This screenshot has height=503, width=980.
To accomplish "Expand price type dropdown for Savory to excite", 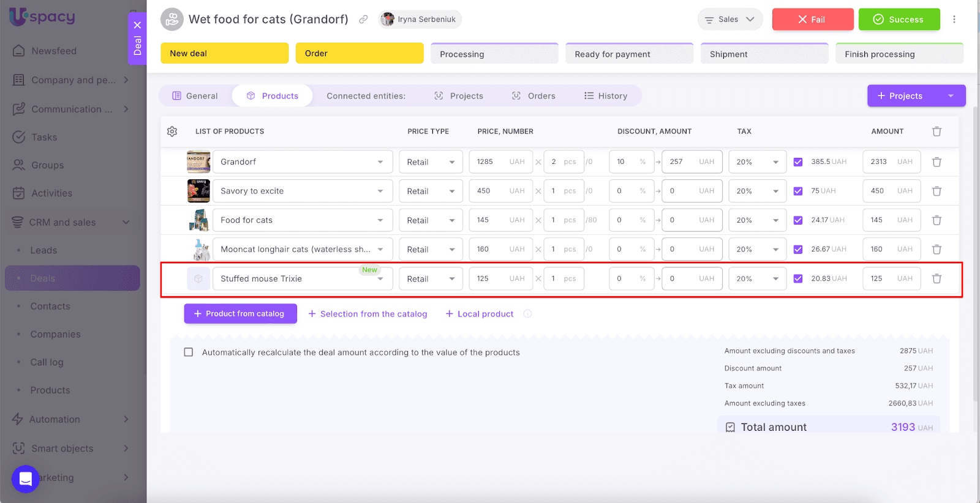I will (x=431, y=192).
